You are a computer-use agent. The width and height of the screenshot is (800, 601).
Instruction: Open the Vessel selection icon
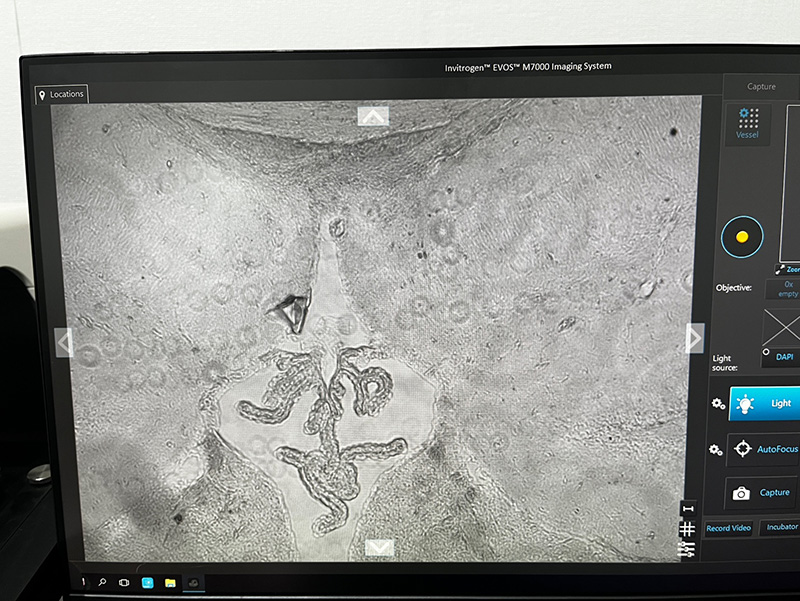point(747,124)
